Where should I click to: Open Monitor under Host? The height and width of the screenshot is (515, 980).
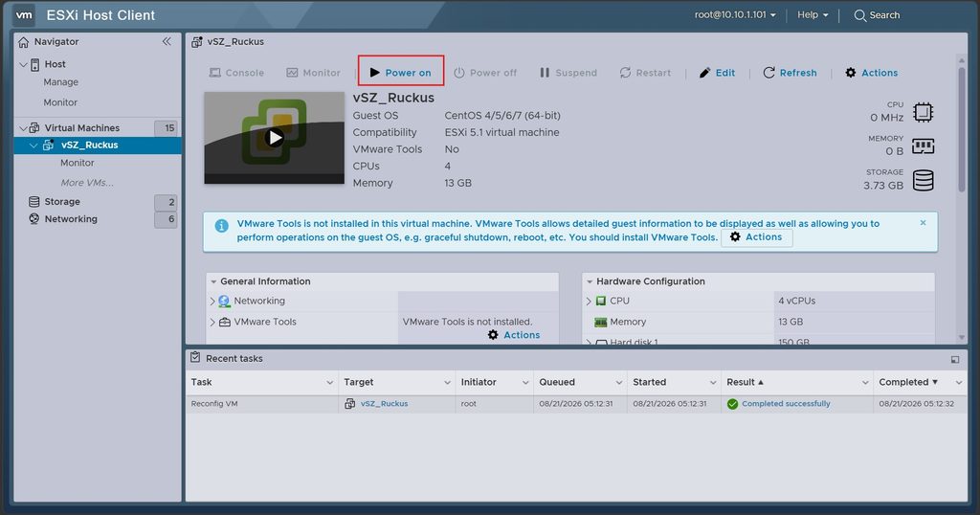point(60,102)
